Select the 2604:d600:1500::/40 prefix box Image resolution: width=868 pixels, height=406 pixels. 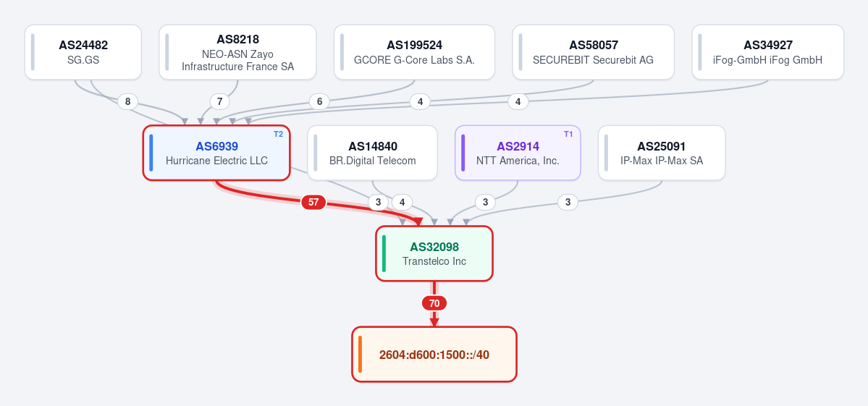[x=434, y=354]
